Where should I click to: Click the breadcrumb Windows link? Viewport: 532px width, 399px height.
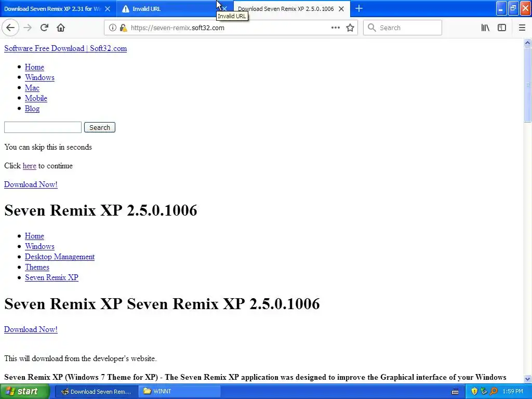39,246
